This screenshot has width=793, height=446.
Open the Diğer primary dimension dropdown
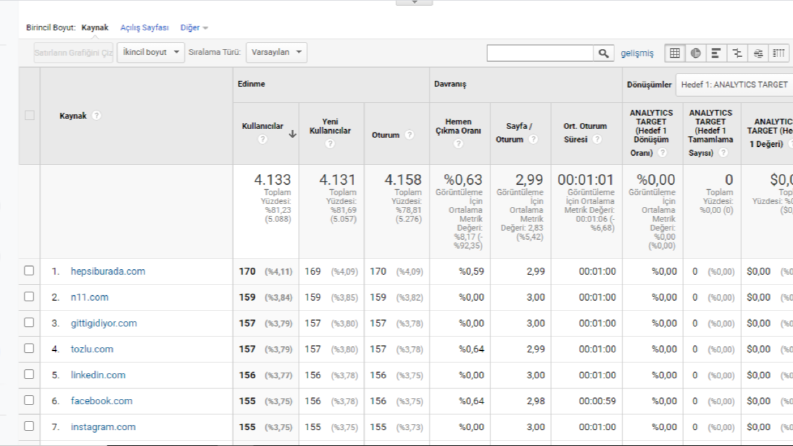(x=194, y=28)
